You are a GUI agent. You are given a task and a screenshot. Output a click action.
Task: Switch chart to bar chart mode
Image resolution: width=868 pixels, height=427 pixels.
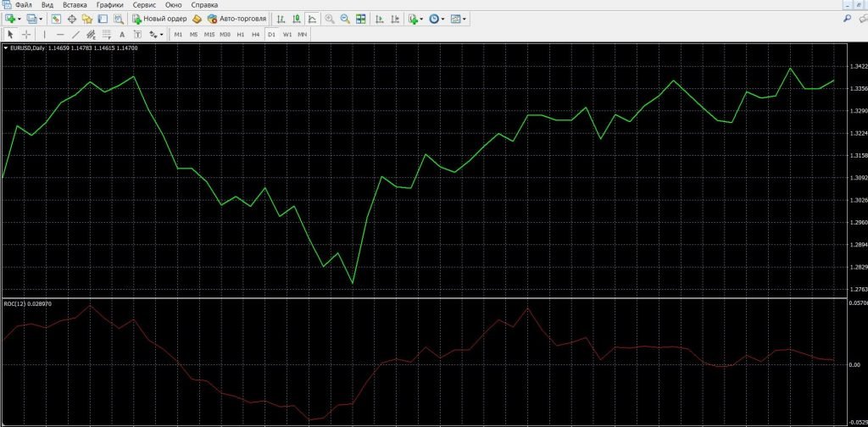pyautogui.click(x=281, y=19)
